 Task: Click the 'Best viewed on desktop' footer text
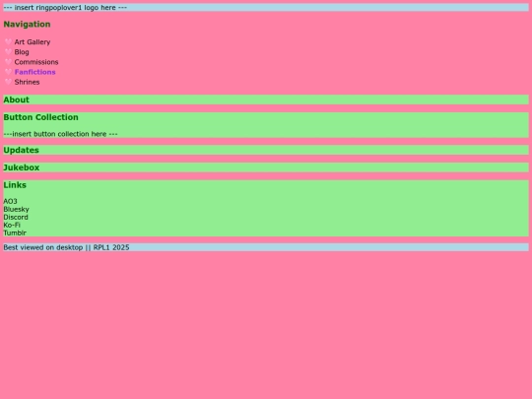[66, 247]
